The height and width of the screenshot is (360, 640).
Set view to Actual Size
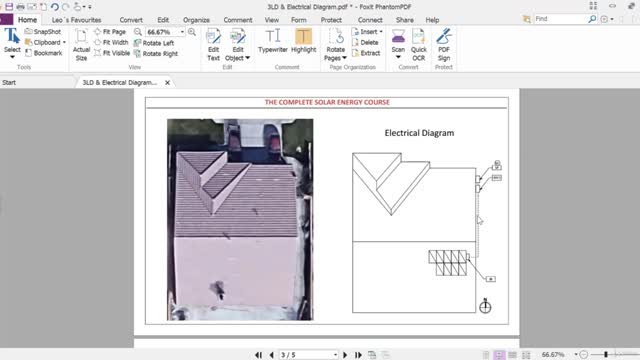[x=81, y=45]
